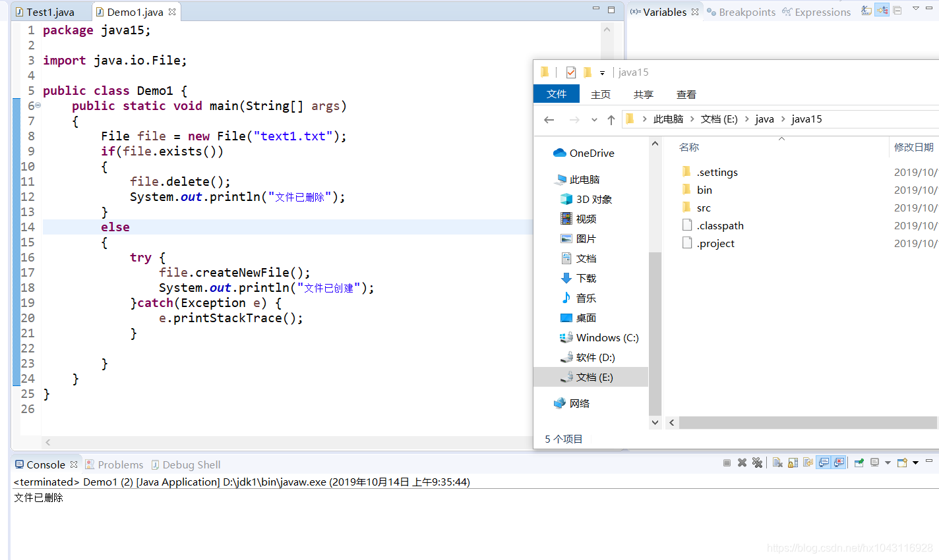Click Collapse All icon in Variables view
The image size is (939, 560).
point(897,11)
